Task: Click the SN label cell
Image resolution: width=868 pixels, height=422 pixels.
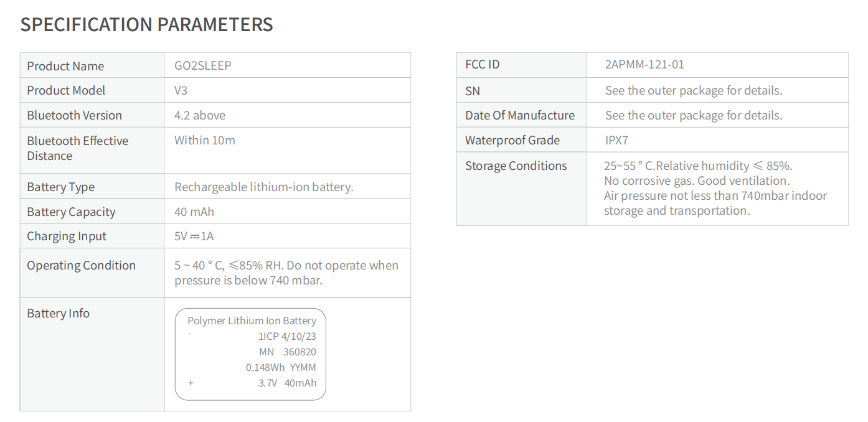Action: pyautogui.click(x=473, y=91)
